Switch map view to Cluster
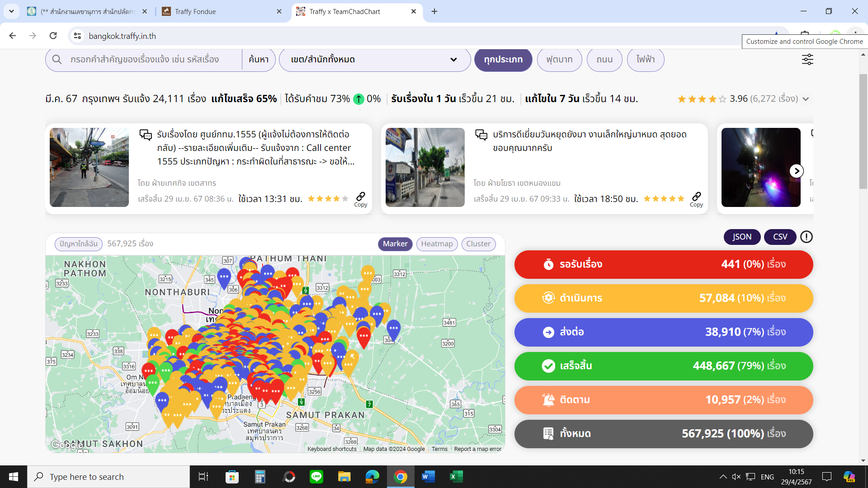The width and height of the screenshot is (868, 488). 478,244
